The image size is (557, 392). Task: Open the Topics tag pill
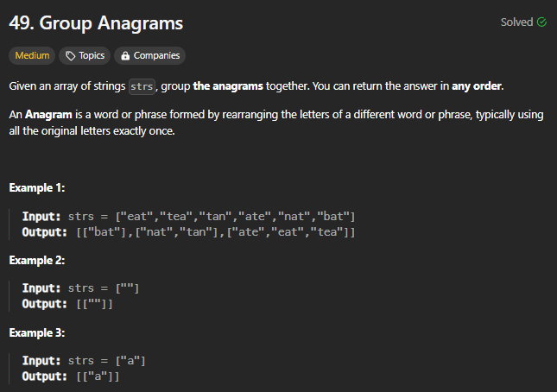click(85, 56)
